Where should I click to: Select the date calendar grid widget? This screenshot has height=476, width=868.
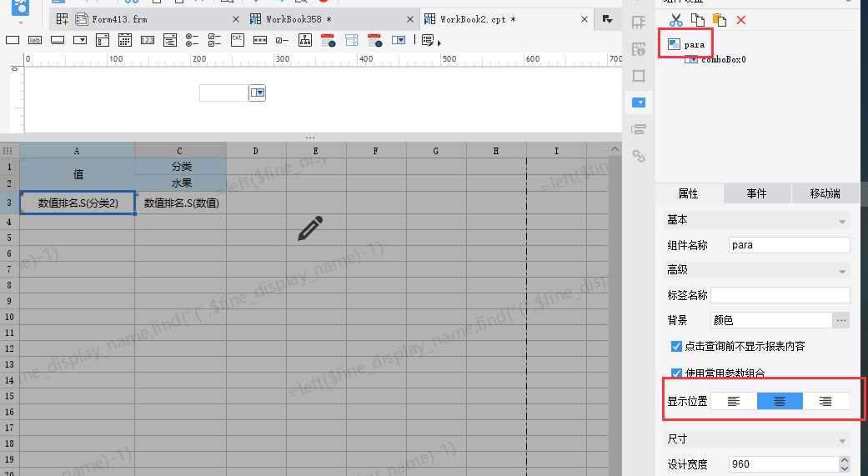pos(125,40)
